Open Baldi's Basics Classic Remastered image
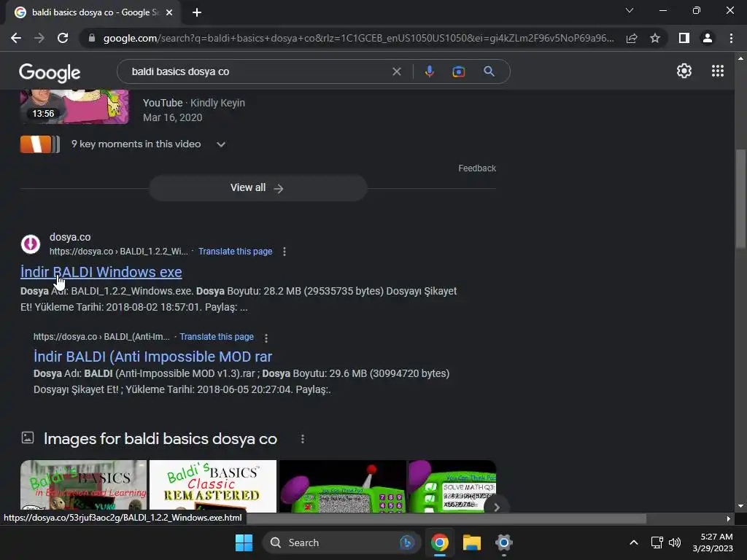 [213, 486]
